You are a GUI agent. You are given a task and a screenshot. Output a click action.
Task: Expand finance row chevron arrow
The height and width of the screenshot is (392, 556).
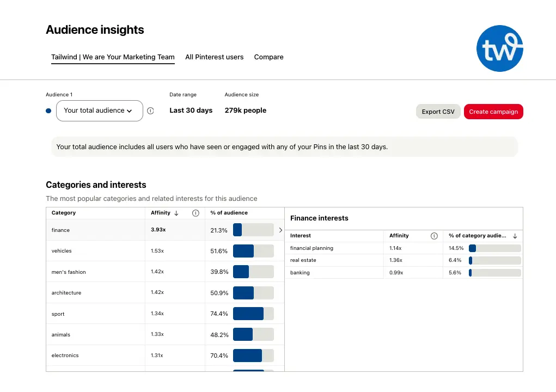click(280, 230)
